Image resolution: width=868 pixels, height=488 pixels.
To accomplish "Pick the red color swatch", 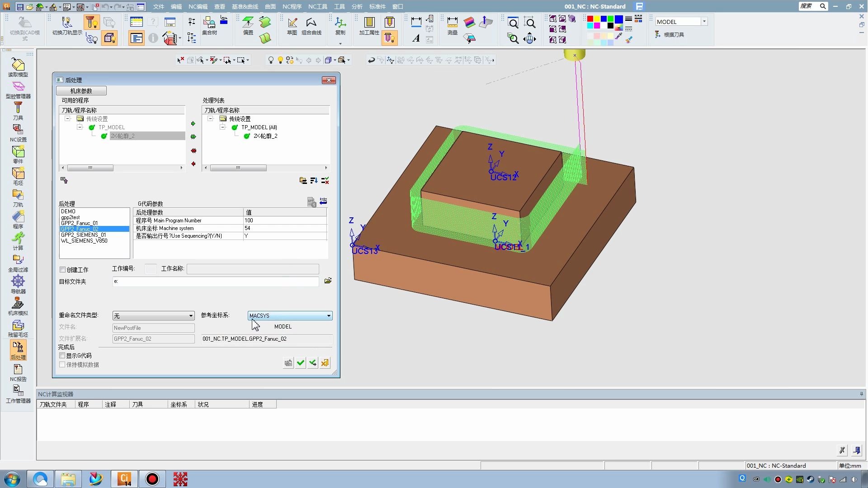I will [590, 19].
